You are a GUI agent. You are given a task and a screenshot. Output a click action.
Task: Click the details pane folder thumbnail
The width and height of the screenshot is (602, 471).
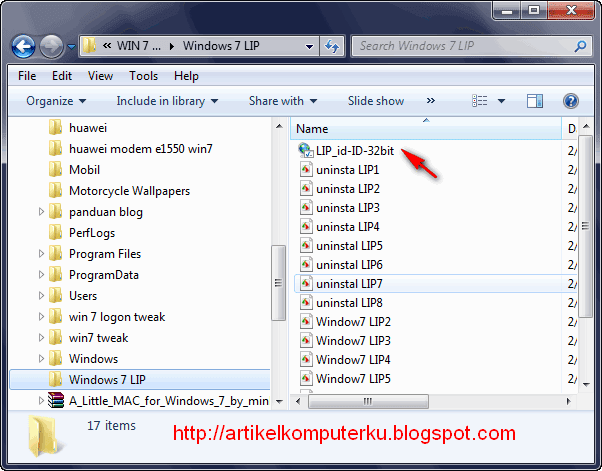(46, 436)
